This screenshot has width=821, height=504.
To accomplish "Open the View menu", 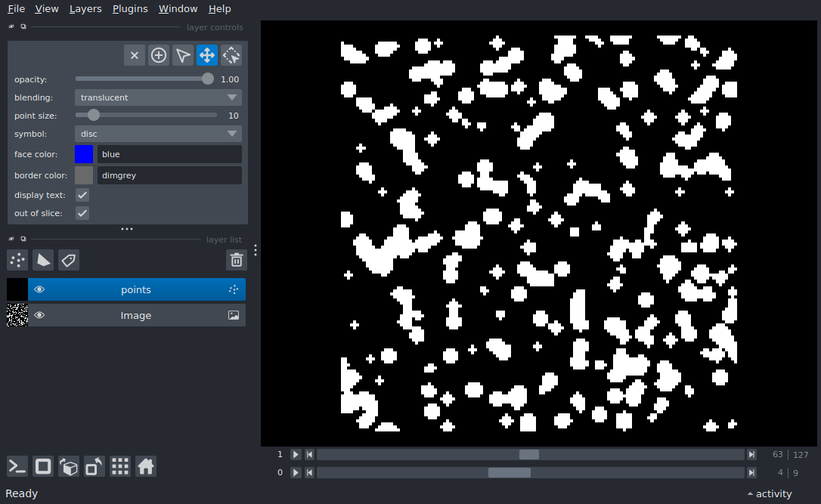I will pyautogui.click(x=47, y=9).
